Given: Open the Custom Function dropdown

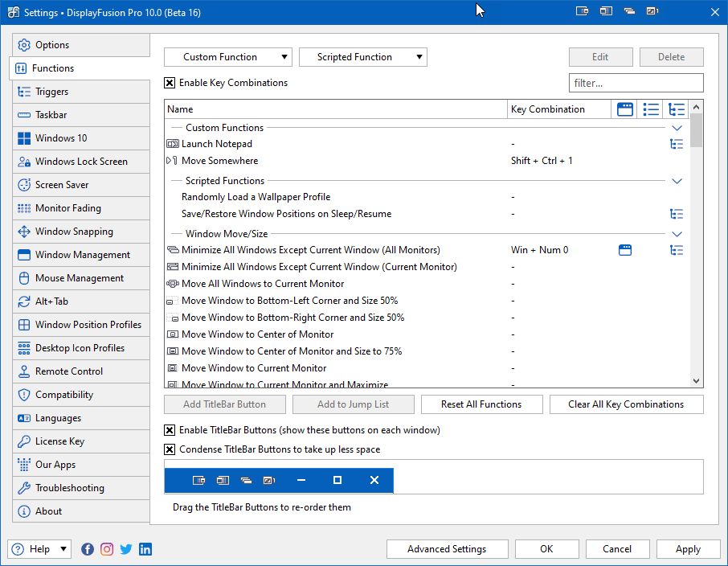Looking at the screenshot, I should [x=228, y=57].
